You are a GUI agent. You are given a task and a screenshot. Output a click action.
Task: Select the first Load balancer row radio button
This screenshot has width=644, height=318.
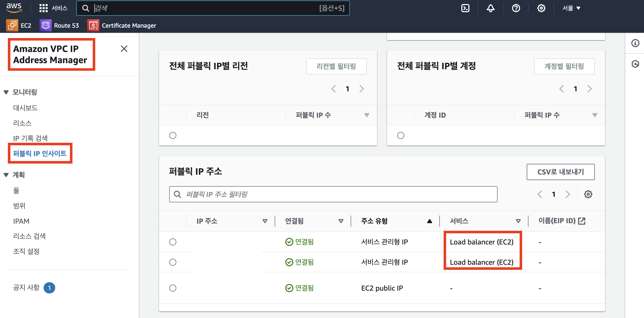click(173, 242)
